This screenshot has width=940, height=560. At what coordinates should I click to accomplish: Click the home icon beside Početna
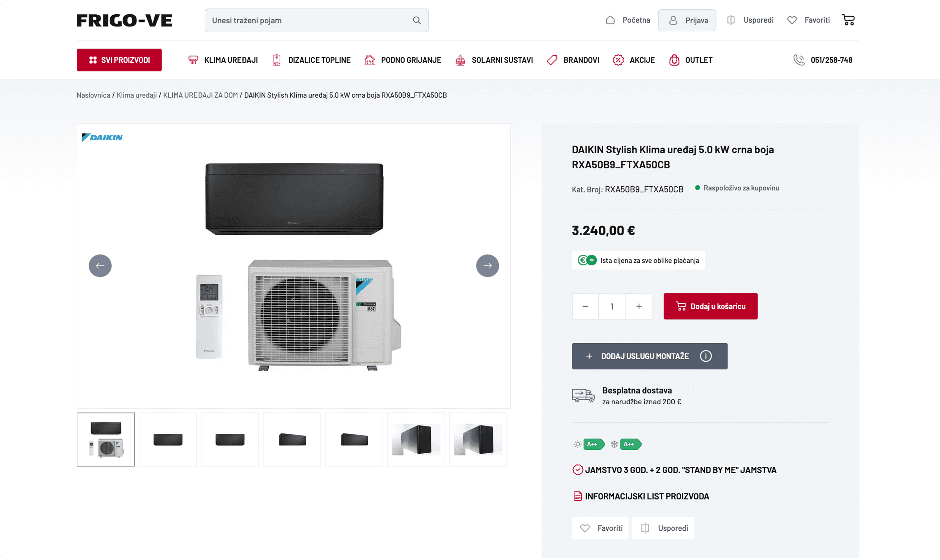[x=610, y=20]
